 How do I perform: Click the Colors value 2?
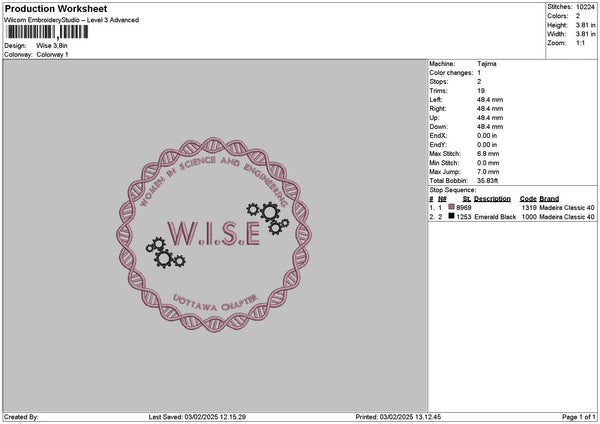578,16
